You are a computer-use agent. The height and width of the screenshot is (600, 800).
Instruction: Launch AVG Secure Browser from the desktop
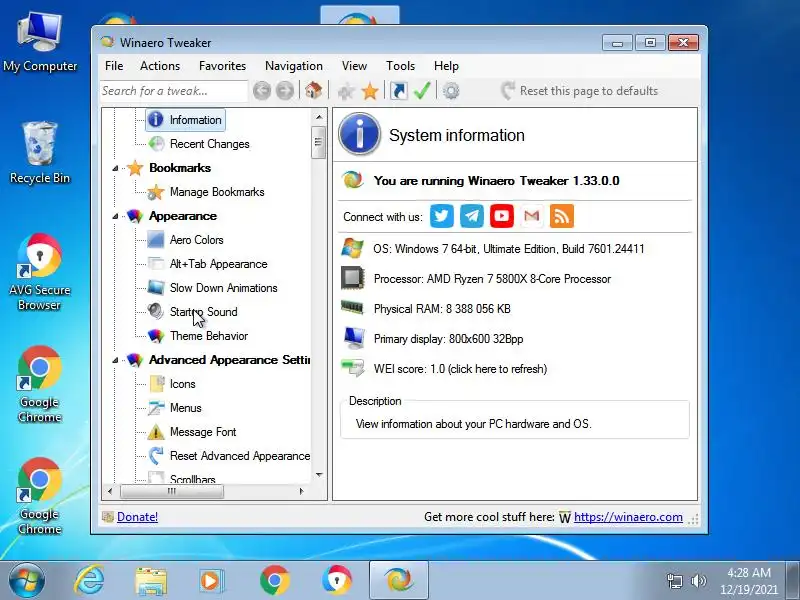click(39, 272)
